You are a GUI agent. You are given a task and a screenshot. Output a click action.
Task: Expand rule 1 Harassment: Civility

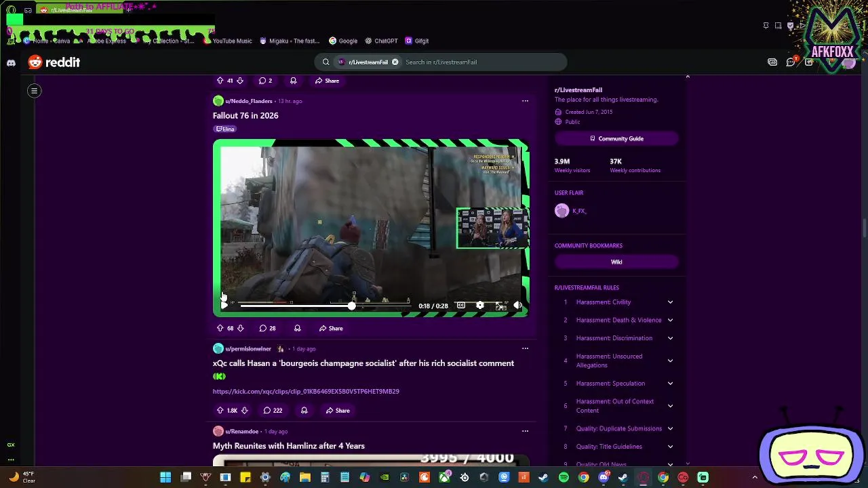coord(670,302)
